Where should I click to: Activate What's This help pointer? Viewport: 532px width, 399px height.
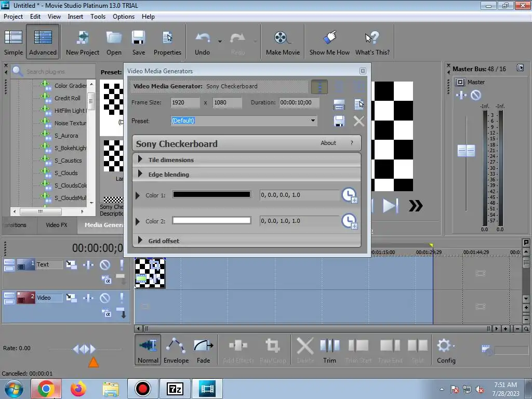(372, 42)
